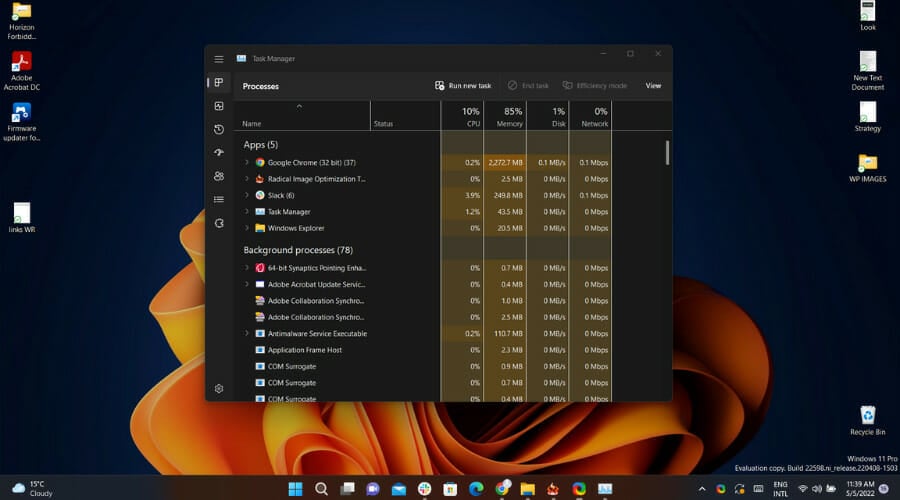The image size is (900, 500).
Task: Open Microsoft Store from the taskbar
Action: coord(450,489)
